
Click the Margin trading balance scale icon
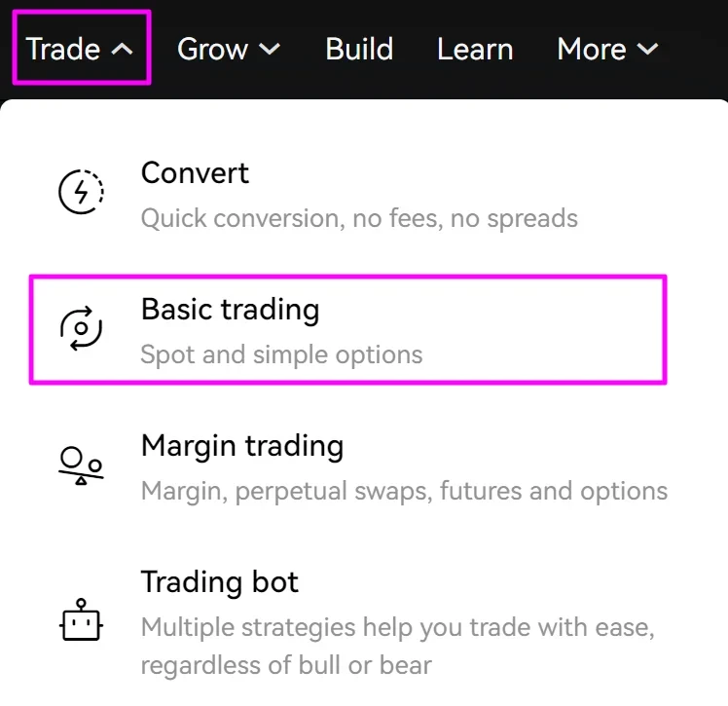(x=82, y=465)
